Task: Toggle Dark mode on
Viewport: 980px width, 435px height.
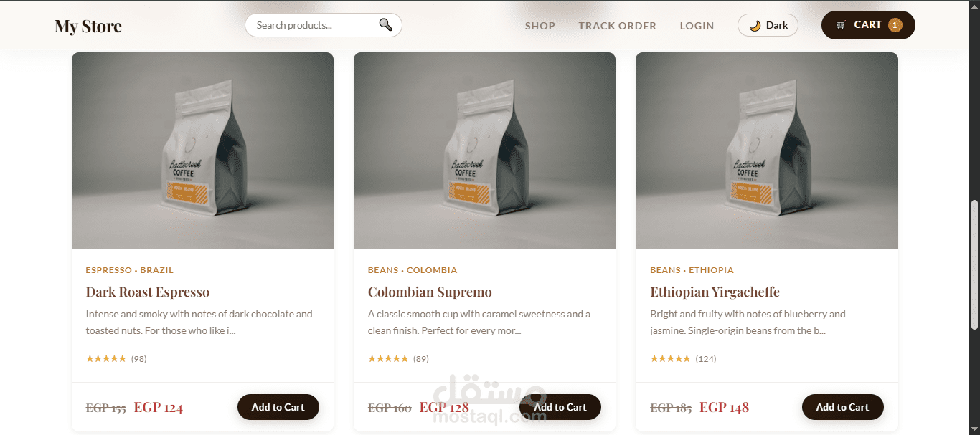Action: 768,25
